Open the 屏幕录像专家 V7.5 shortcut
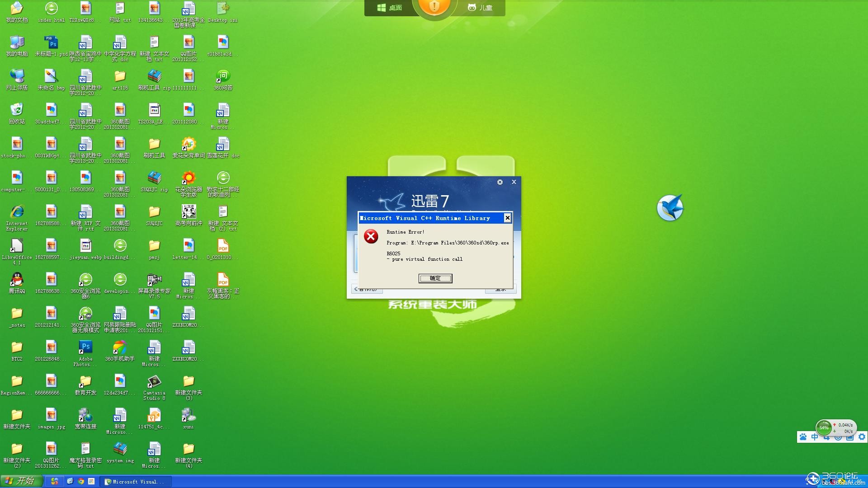868x488 pixels. (x=154, y=286)
